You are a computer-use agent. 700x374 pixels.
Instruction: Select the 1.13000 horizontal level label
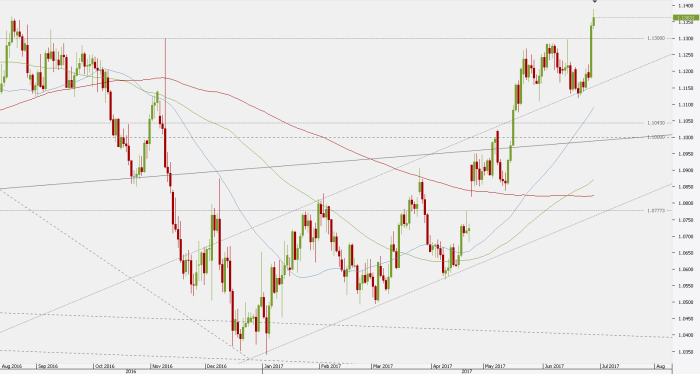click(x=656, y=38)
